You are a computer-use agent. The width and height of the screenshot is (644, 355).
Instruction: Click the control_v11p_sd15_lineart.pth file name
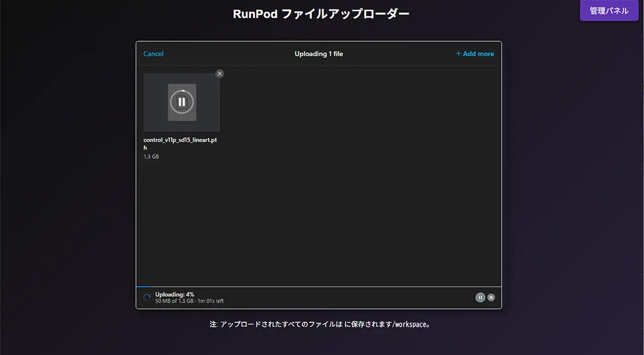[180, 144]
